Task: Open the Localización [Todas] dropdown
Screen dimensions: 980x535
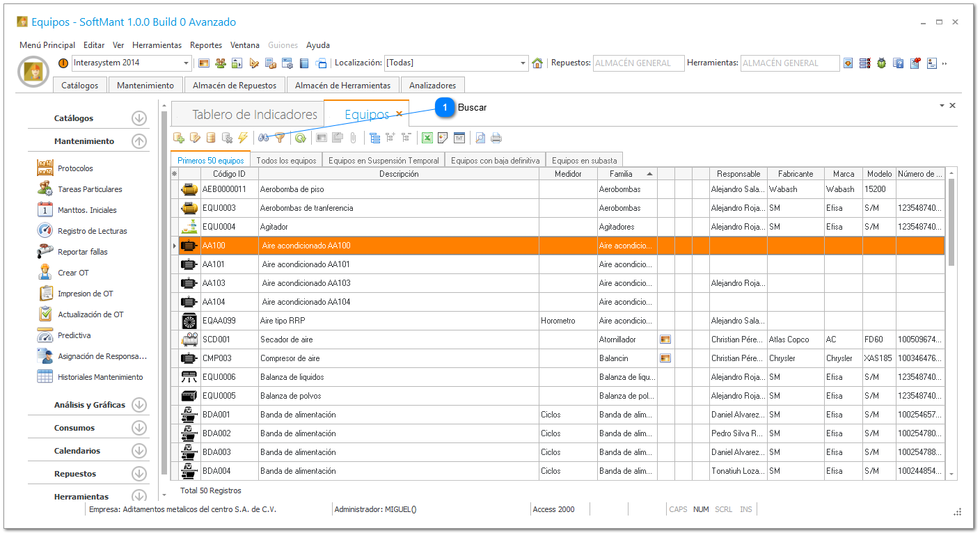Action: (x=523, y=63)
